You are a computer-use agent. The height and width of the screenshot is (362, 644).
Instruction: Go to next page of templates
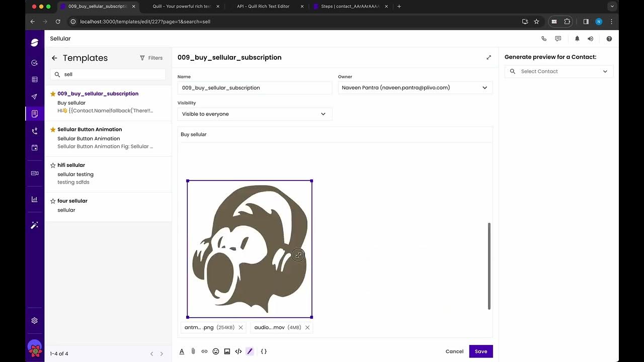162,354
